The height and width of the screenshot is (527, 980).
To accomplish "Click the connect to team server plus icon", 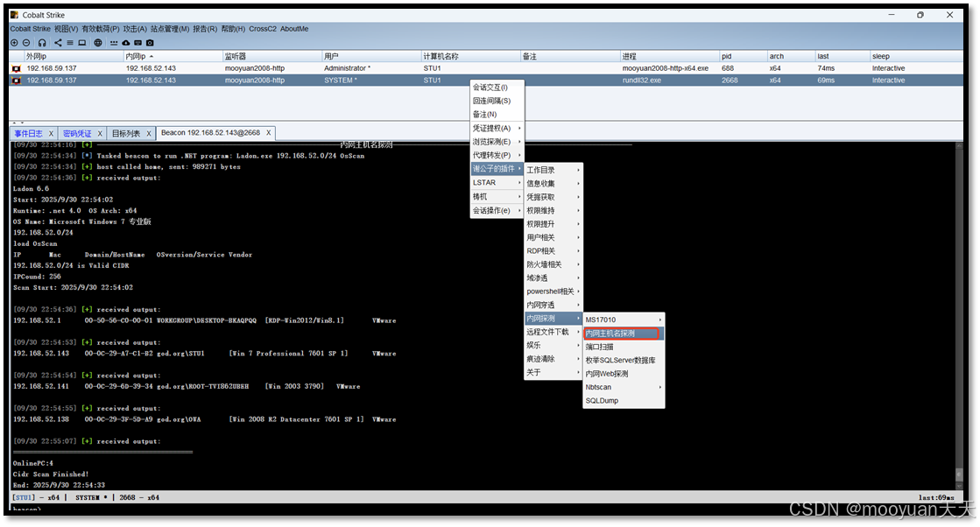I will pos(14,43).
